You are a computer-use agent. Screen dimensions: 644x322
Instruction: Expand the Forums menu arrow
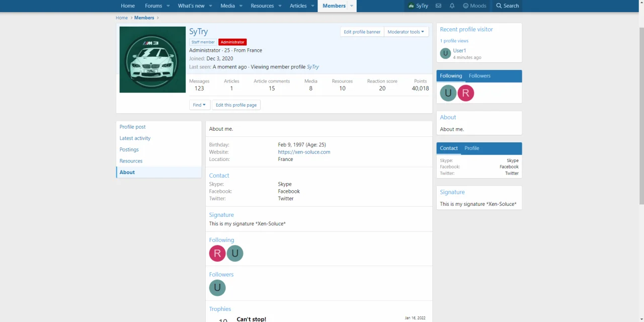[x=168, y=6]
